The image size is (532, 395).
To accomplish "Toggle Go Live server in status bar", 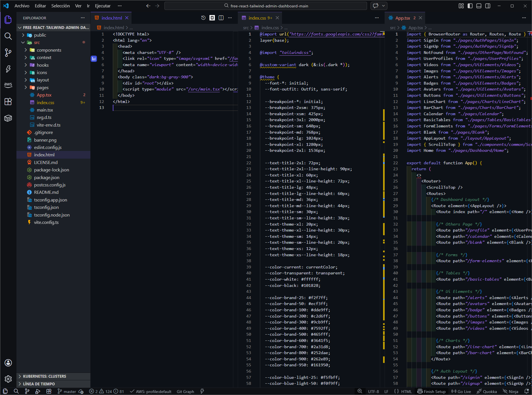I will (x=461, y=392).
